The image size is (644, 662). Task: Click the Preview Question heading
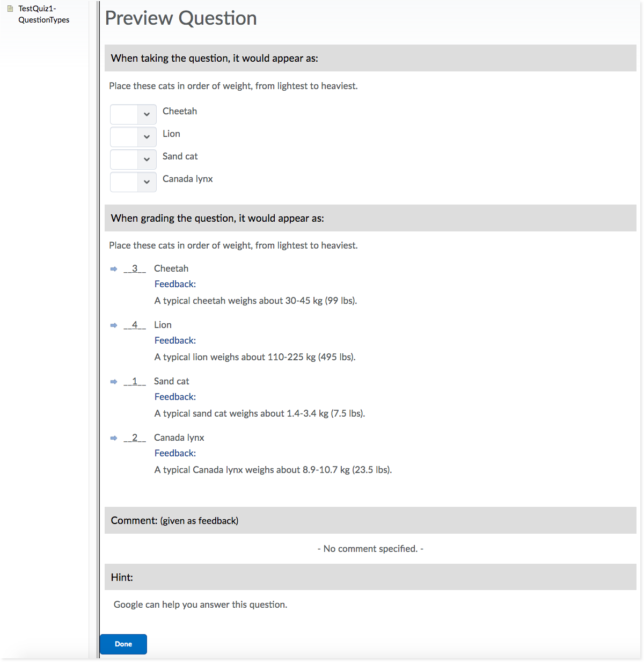point(181,18)
